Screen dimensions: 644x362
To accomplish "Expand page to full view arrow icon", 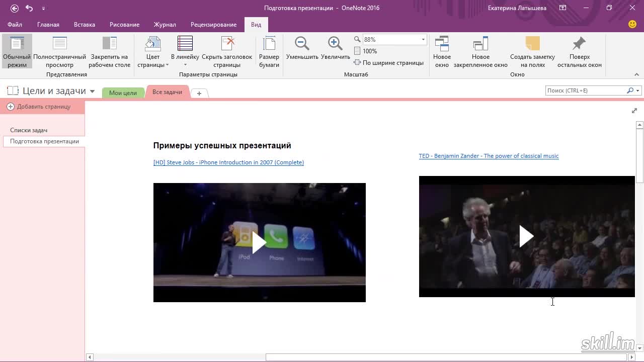I will [634, 111].
